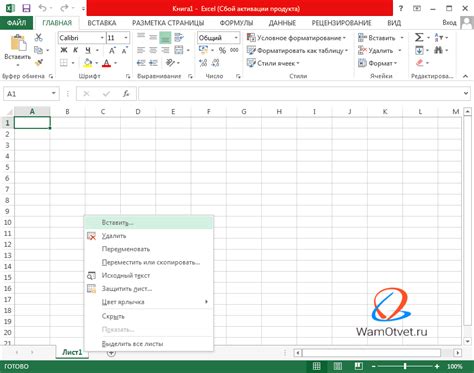Screen dimensions: 474x373
Task: Click the Find binoculars icon
Action: [438, 50]
